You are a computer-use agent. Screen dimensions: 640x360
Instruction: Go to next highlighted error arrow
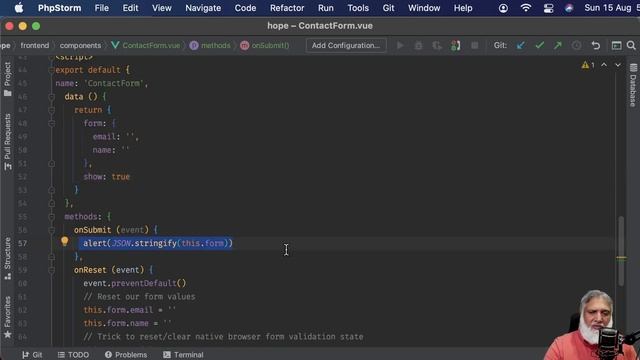click(x=618, y=65)
